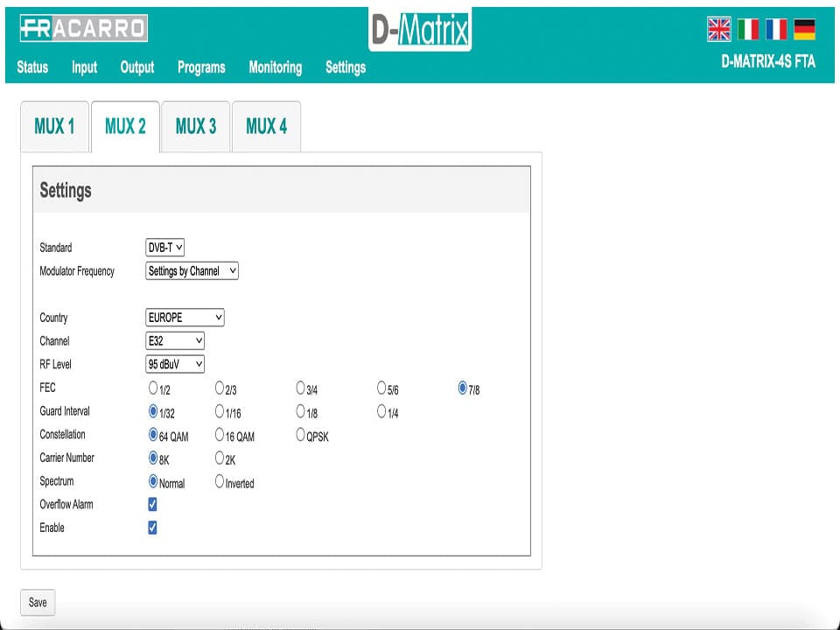This screenshot has width=840, height=630.
Task: Switch language to Italian flag
Action: (748, 30)
